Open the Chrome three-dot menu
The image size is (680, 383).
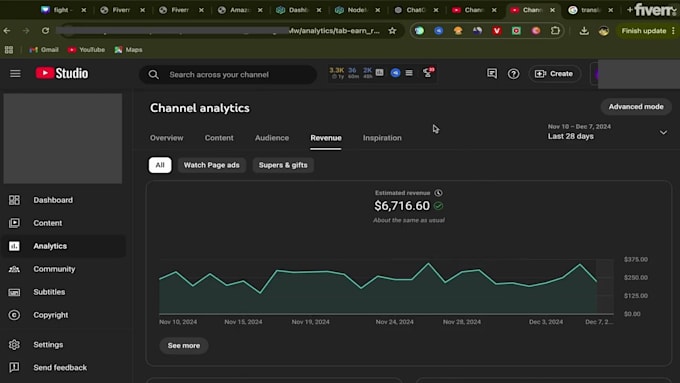click(x=673, y=31)
